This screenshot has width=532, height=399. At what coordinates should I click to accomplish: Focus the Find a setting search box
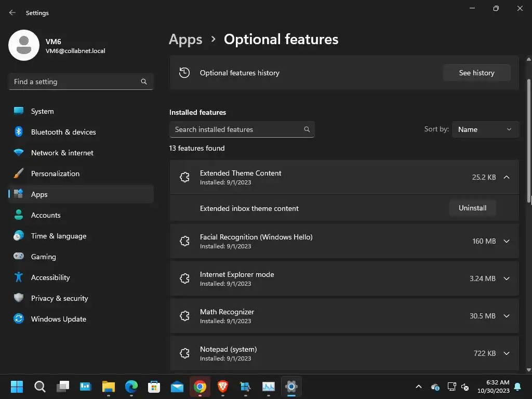(81, 82)
